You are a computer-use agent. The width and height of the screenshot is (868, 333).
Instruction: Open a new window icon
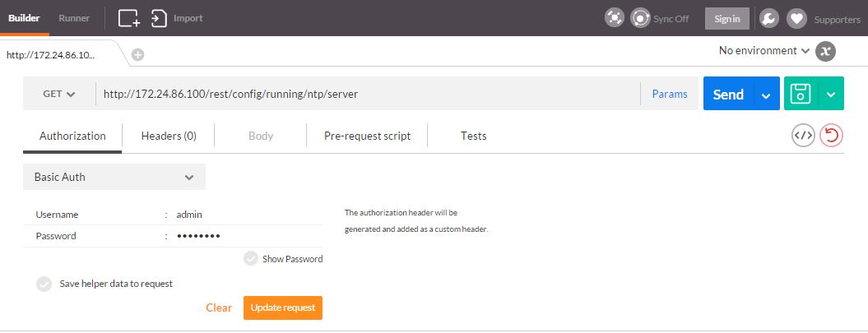[129, 18]
